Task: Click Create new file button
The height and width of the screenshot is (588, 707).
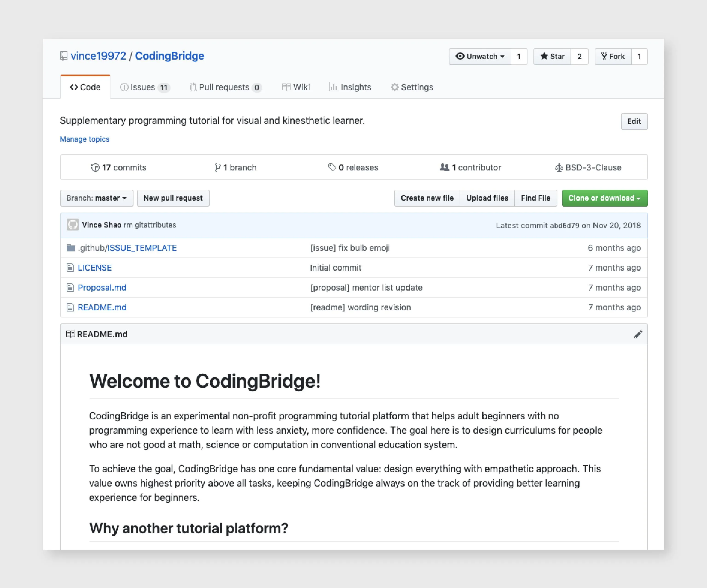Action: pos(427,198)
